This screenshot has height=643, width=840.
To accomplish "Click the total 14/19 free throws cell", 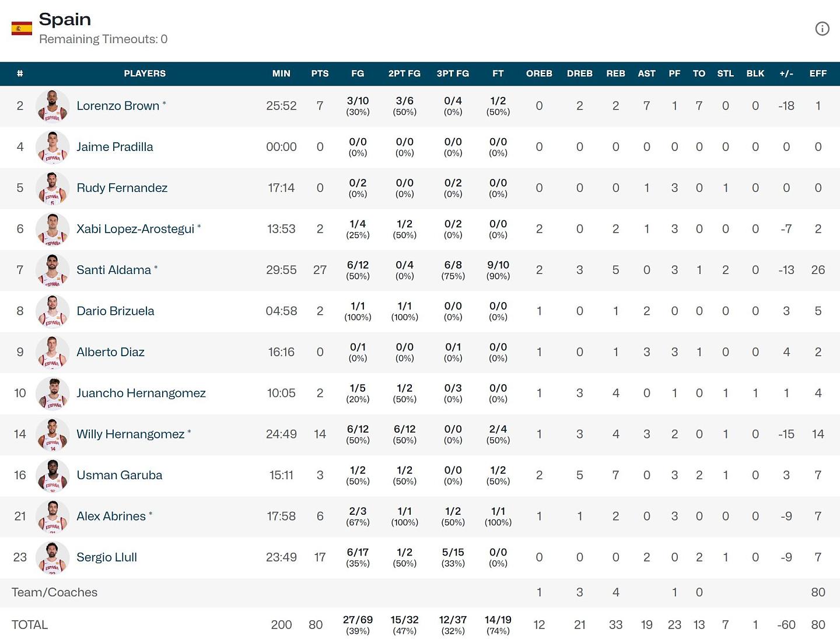I will point(498,625).
